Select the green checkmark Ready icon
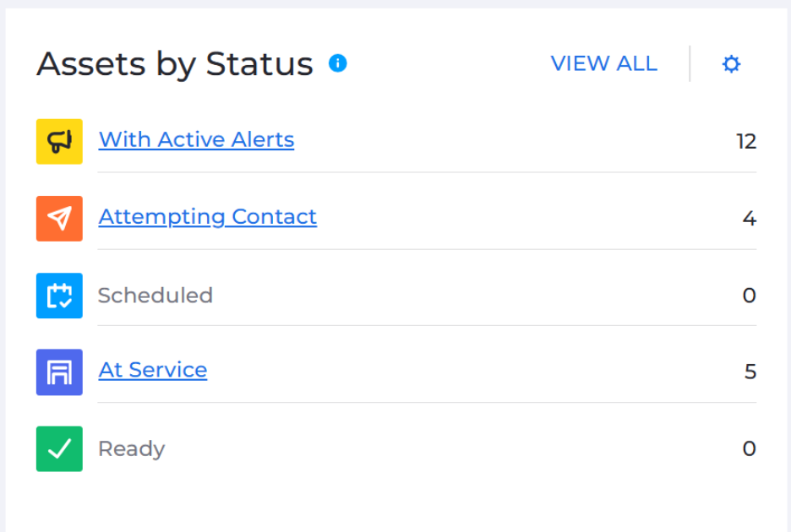The width and height of the screenshot is (791, 532). [58, 448]
